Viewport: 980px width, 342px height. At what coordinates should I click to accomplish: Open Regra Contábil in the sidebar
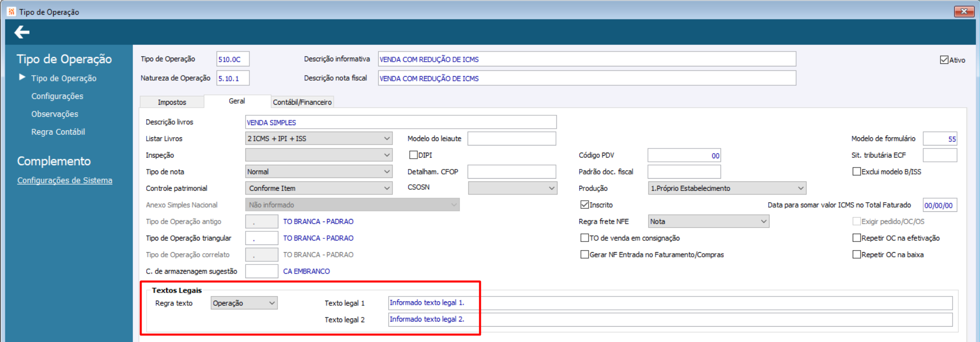pos(58,132)
